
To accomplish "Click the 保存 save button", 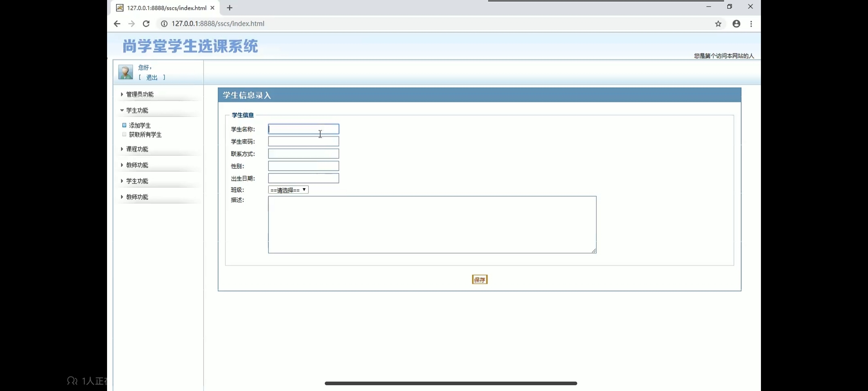I will 480,279.
